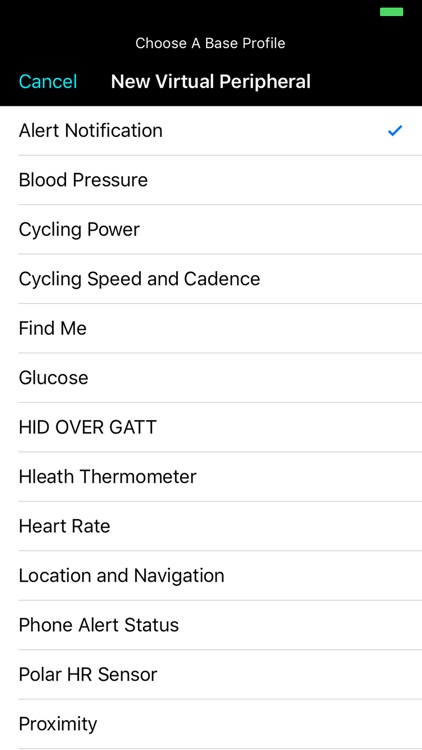422x750 pixels.
Task: Tap the green battery indicator icon
Action: point(391,12)
